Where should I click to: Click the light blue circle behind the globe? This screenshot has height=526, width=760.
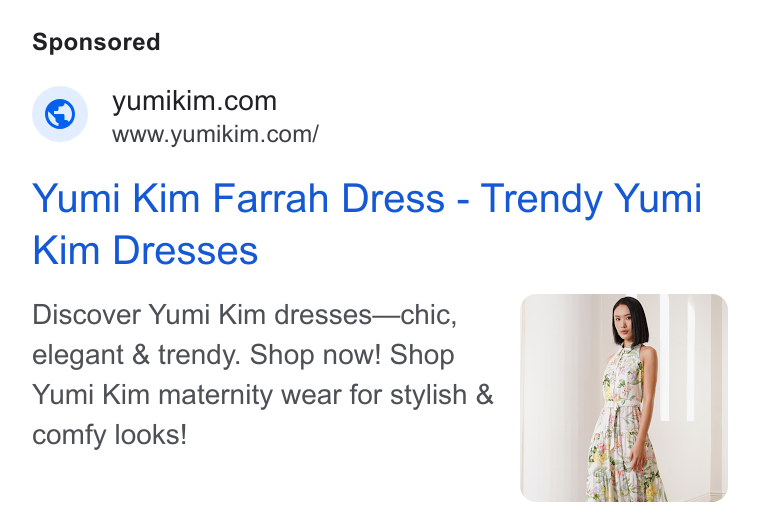point(60,114)
